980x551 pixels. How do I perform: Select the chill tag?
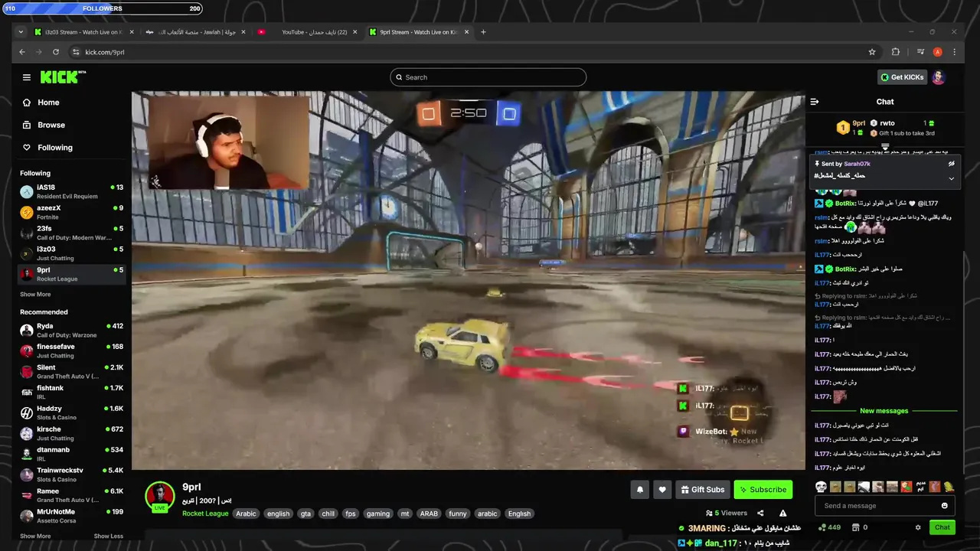328,514
